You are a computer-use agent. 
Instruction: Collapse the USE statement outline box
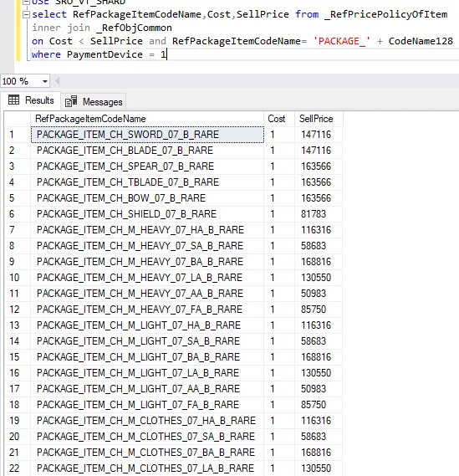click(27, 2)
